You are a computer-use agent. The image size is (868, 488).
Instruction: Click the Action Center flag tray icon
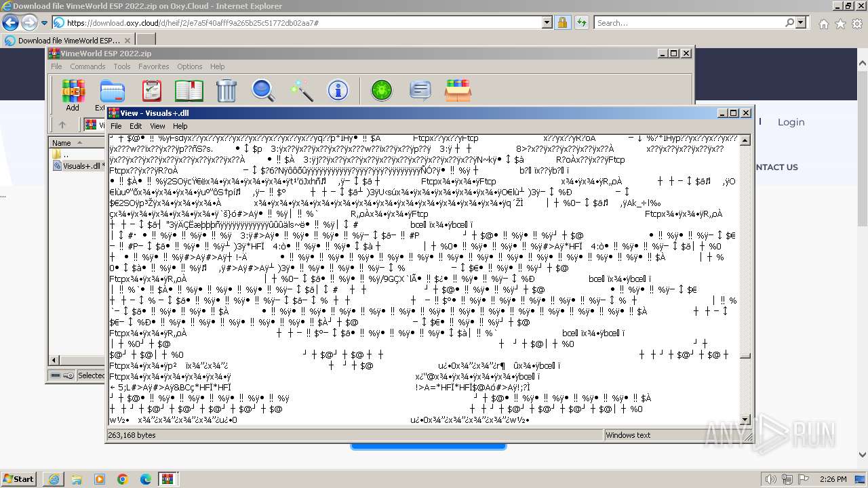pos(804,479)
